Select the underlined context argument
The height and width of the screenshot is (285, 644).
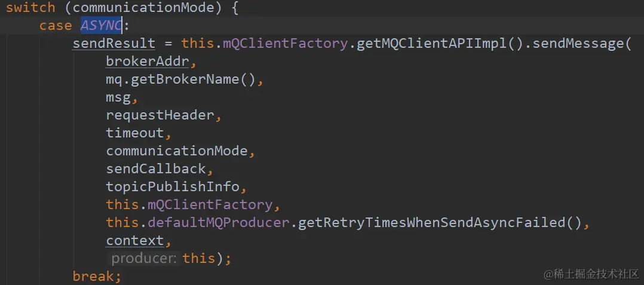click(x=135, y=241)
